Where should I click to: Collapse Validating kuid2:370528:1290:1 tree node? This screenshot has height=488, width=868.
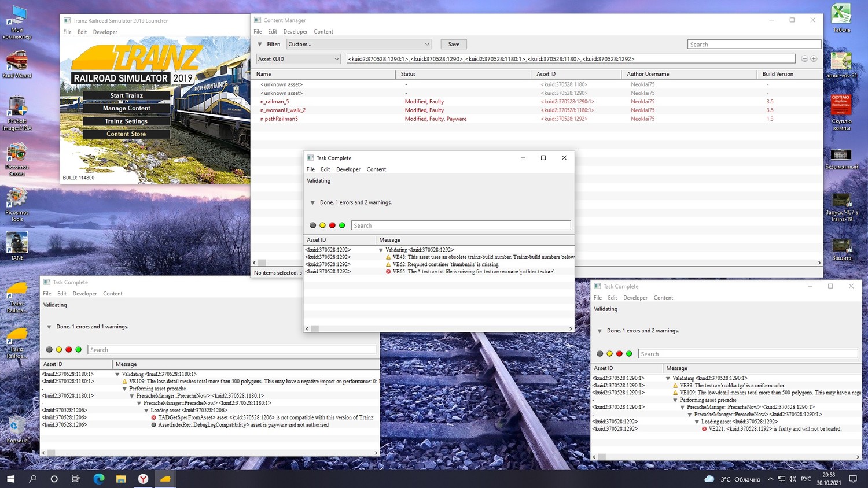(x=668, y=379)
